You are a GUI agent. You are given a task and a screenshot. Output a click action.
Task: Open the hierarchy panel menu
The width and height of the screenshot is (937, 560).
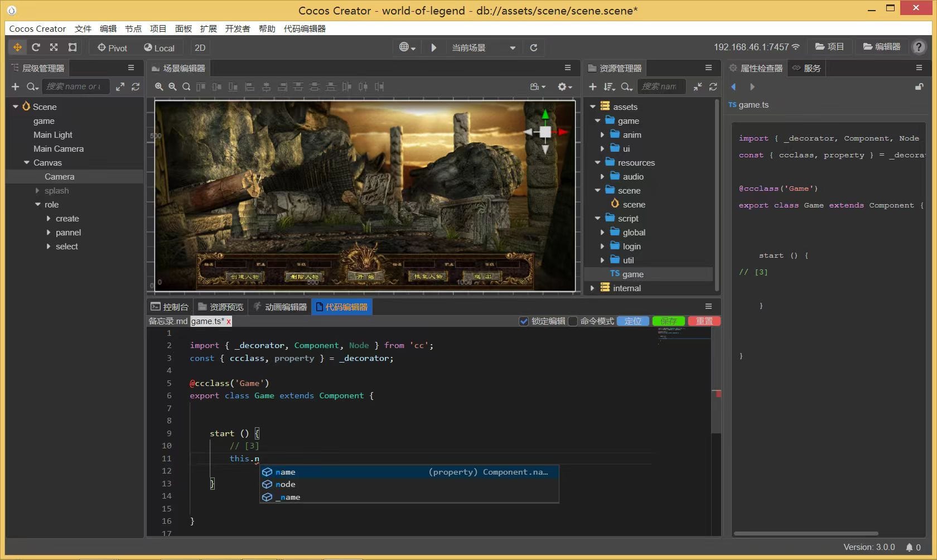[131, 67]
